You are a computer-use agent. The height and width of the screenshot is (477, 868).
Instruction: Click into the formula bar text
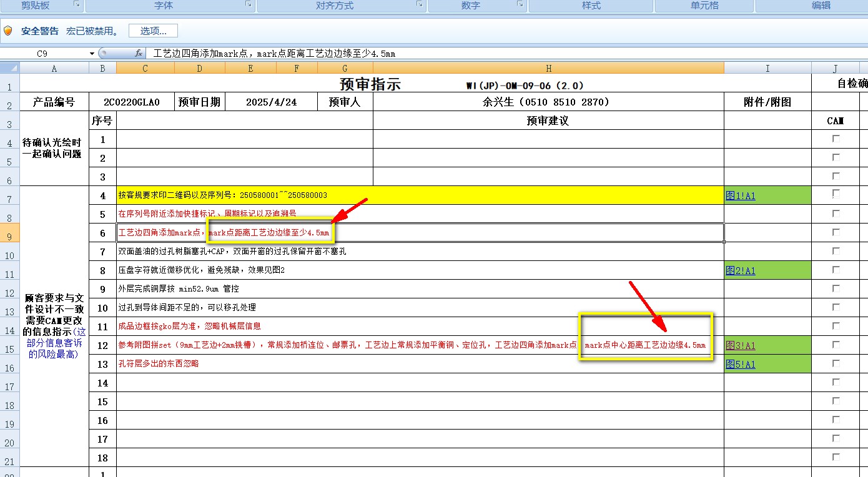coord(506,54)
